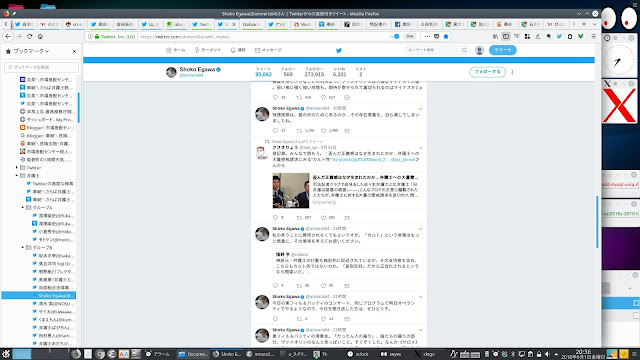Collapse the グループA bookmark folder
Screen dimensions: 640x360
pyautogui.click(x=23, y=207)
